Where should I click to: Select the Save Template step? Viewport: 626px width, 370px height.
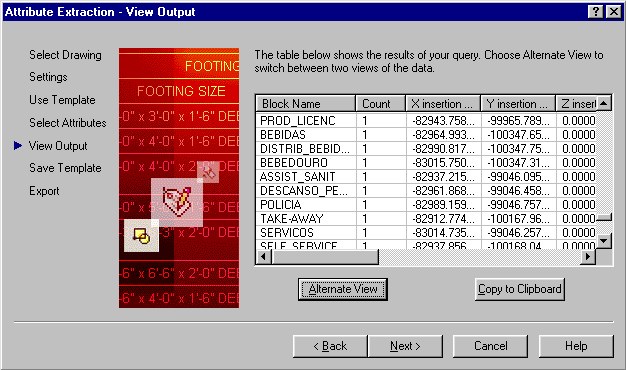(65, 168)
